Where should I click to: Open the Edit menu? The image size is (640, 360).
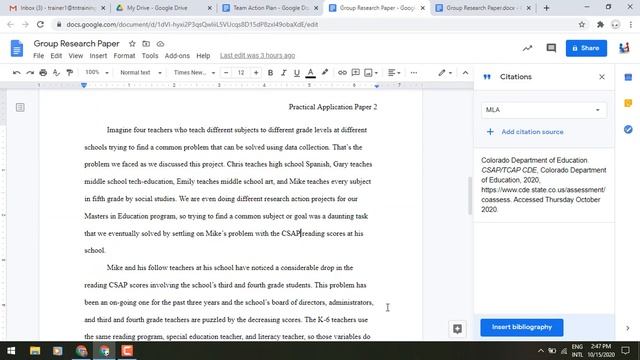[x=56, y=56]
